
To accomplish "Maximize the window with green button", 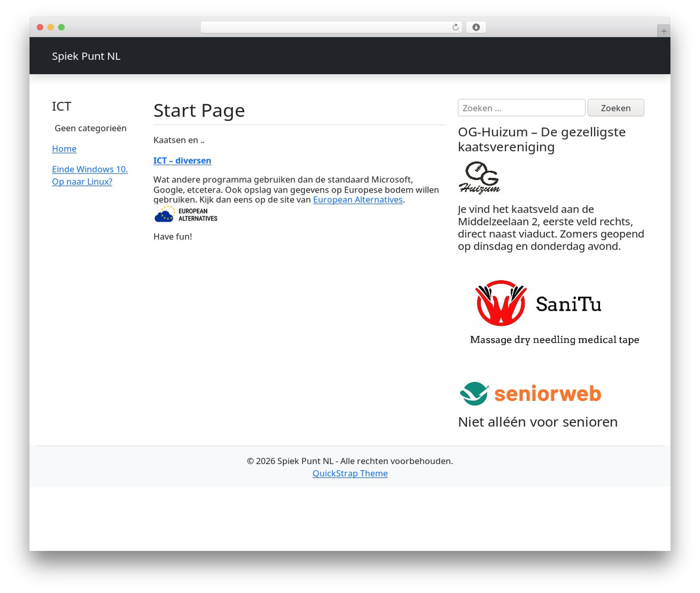I will pyautogui.click(x=61, y=27).
